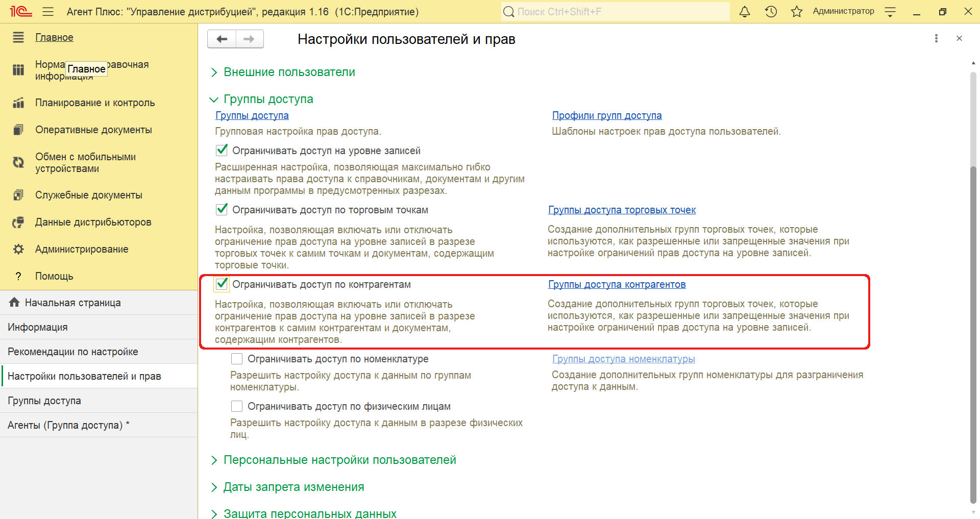Click Нормативно-справочная информация section icon
This screenshot has height=519, width=980.
pos(18,70)
